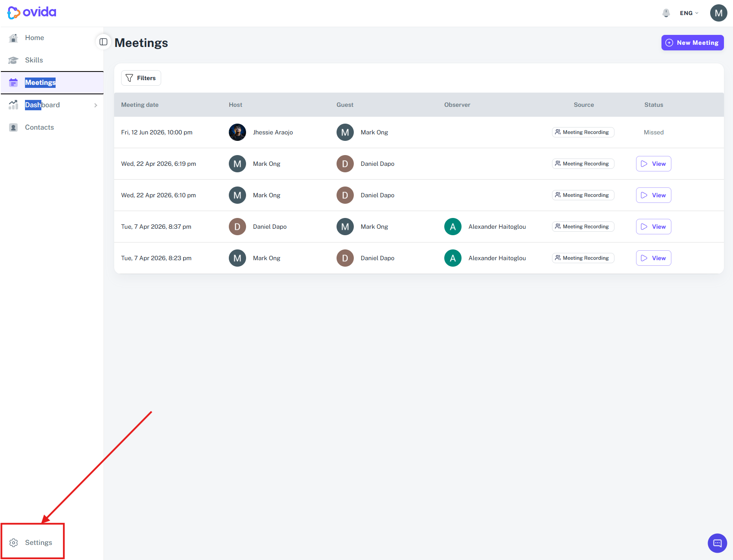Image resolution: width=733 pixels, height=560 pixels.
Task: Open the user profile avatar M
Action: coord(718,13)
